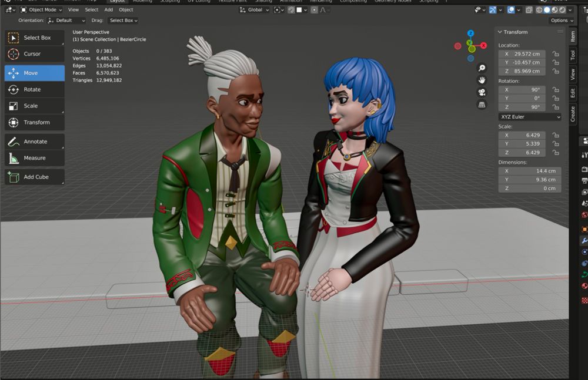Activate the 3D Cursor tool
This screenshot has width=588, height=380.
pyautogui.click(x=35, y=54)
